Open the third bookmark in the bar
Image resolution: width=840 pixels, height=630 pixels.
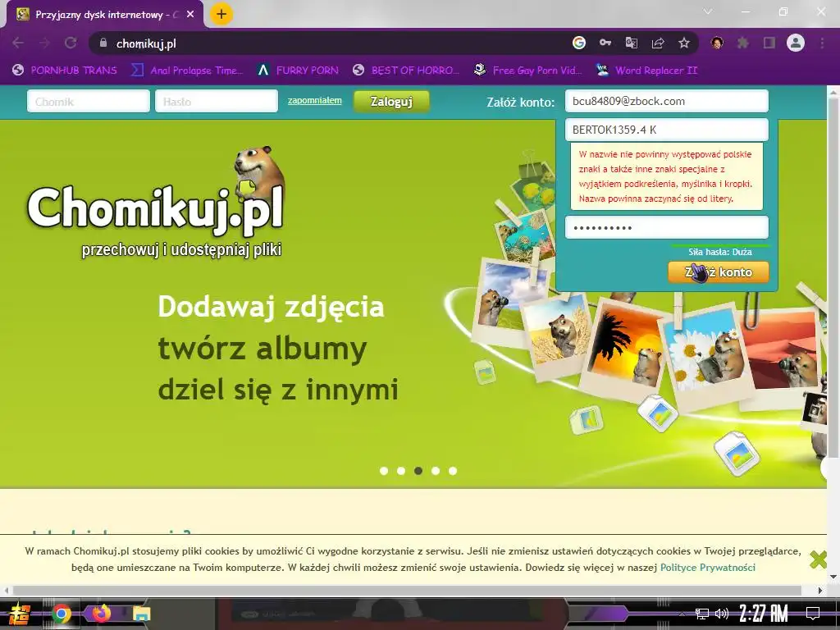pyautogui.click(x=298, y=71)
